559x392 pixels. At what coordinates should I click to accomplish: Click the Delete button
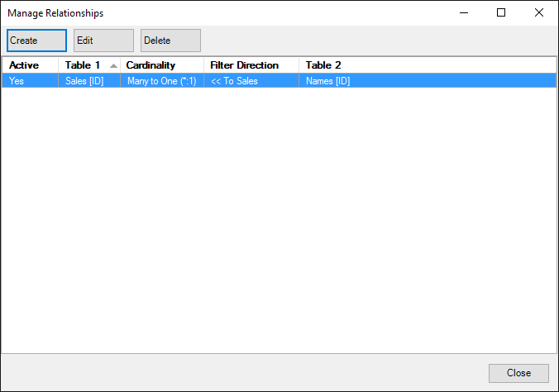171,41
